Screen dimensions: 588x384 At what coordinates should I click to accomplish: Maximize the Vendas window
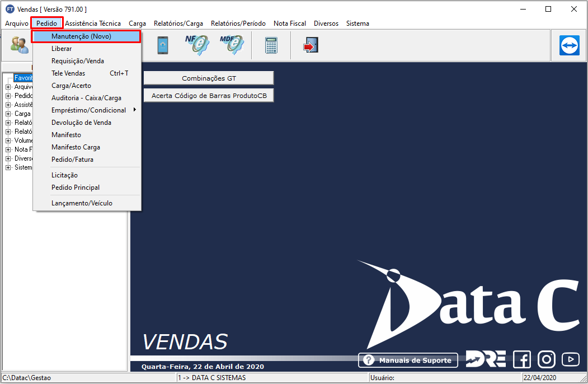click(548, 9)
